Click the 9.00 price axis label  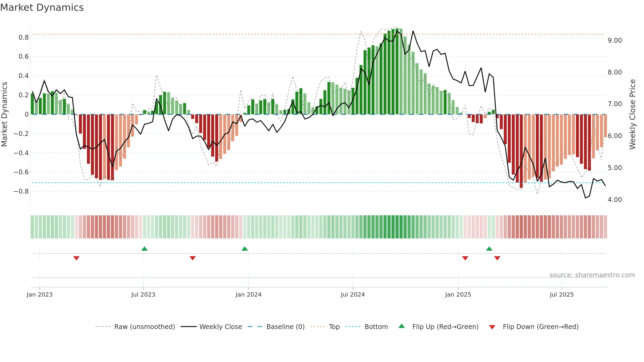coord(615,40)
